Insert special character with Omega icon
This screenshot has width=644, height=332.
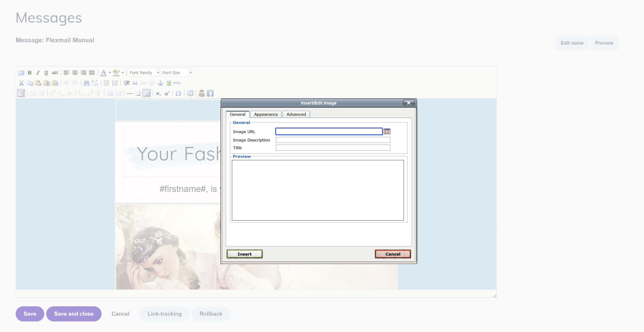point(178,94)
